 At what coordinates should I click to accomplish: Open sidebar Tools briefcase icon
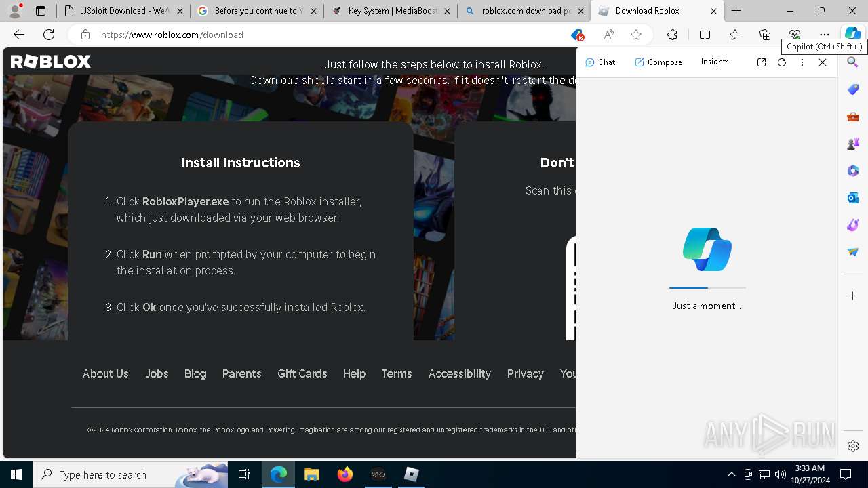coord(853,117)
